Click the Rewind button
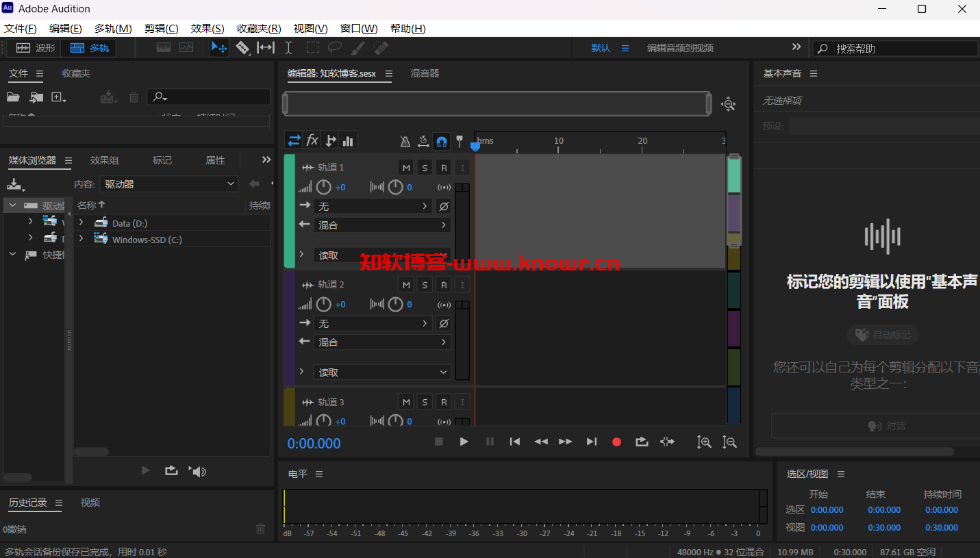 [x=541, y=442]
